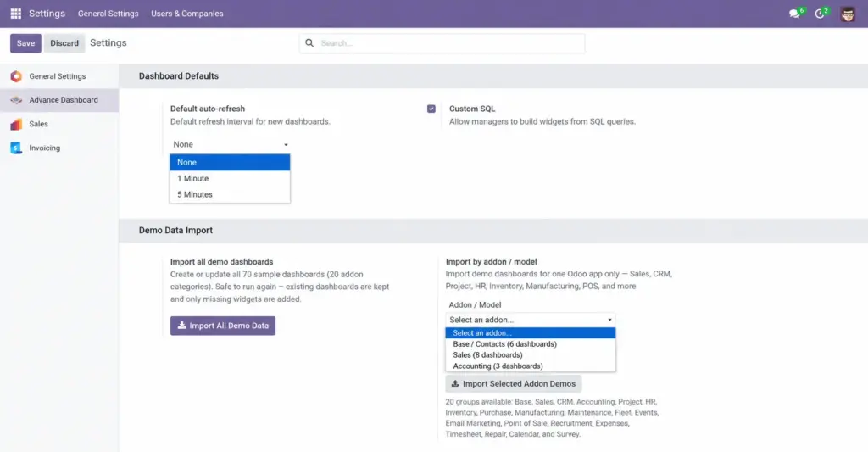Click 'Import by addon / model' title

point(491,262)
